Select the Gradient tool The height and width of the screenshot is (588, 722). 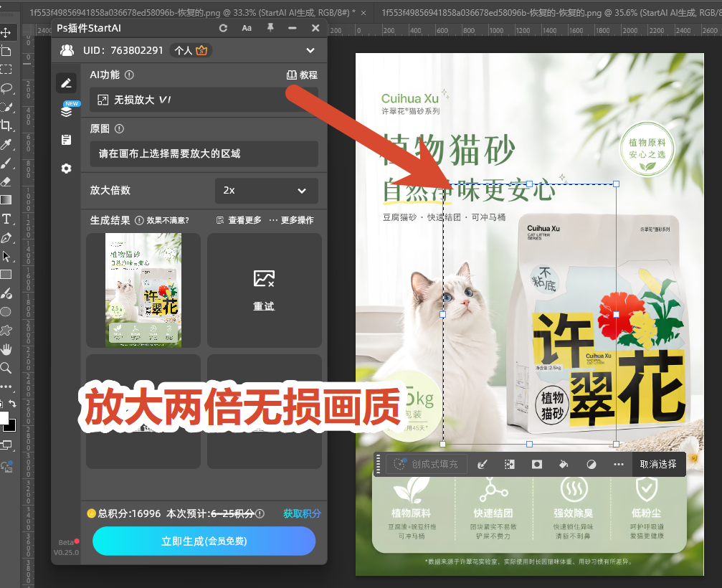click(6, 200)
